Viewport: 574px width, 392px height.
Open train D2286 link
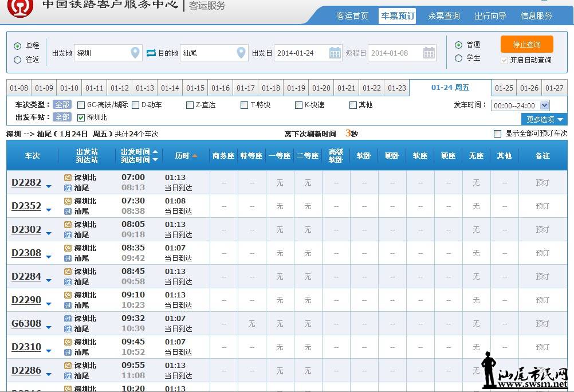tap(26, 370)
